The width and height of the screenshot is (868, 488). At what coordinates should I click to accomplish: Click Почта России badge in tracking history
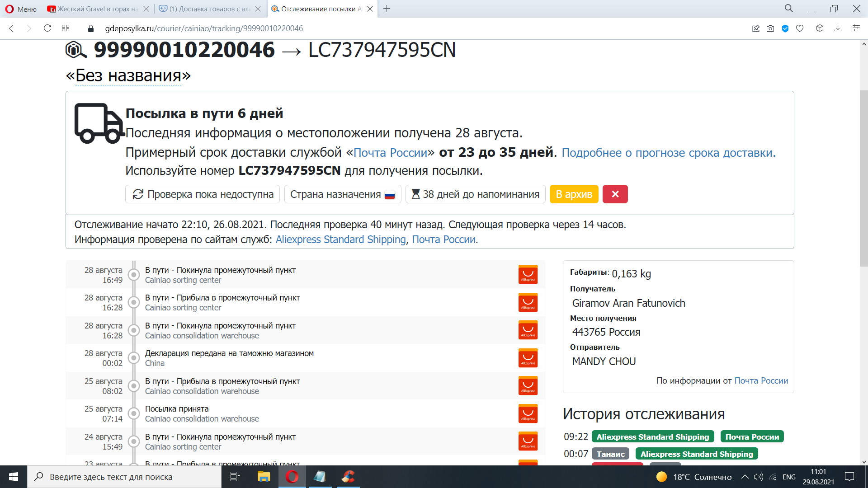(x=752, y=437)
